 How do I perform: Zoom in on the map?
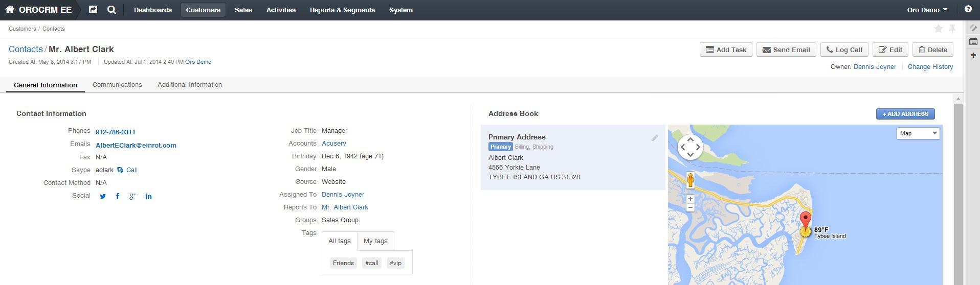(x=690, y=199)
